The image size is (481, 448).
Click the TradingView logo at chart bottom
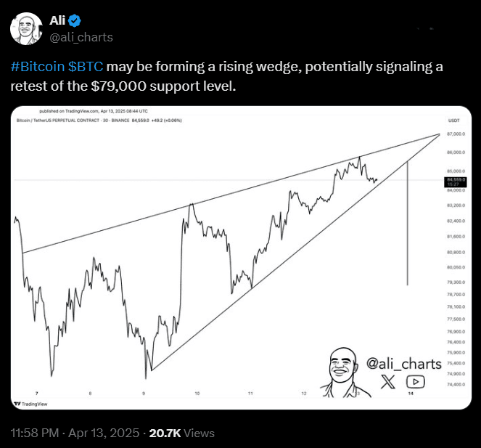pyautogui.click(x=30, y=404)
